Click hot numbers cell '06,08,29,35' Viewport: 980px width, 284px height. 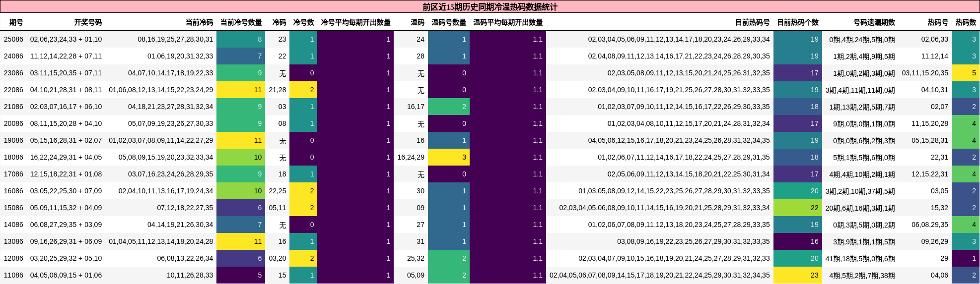point(930,225)
